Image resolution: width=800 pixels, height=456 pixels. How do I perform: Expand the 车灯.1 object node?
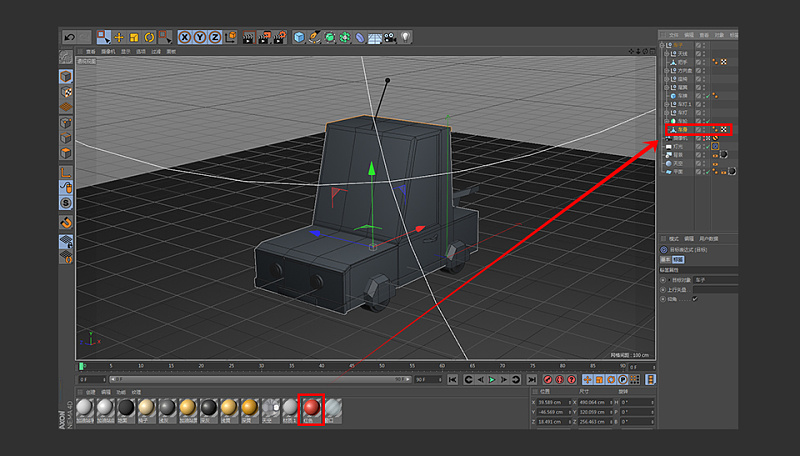point(666,104)
